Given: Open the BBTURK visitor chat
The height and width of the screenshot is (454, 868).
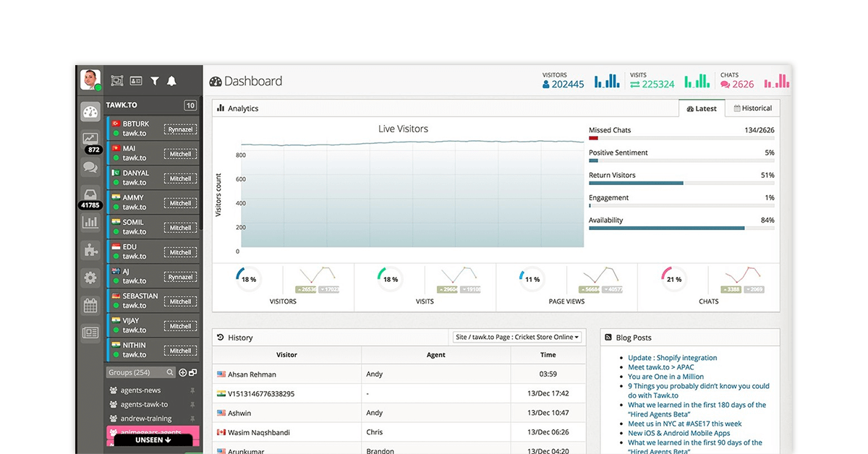Looking at the screenshot, I should click(x=153, y=129).
